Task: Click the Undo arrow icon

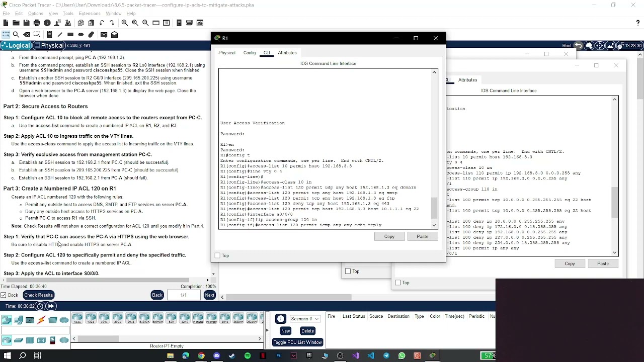Action: [102, 23]
